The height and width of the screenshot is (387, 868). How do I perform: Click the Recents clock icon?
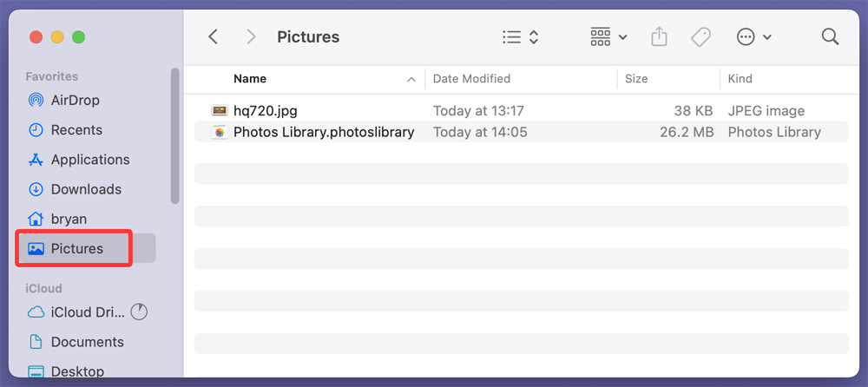tap(36, 130)
